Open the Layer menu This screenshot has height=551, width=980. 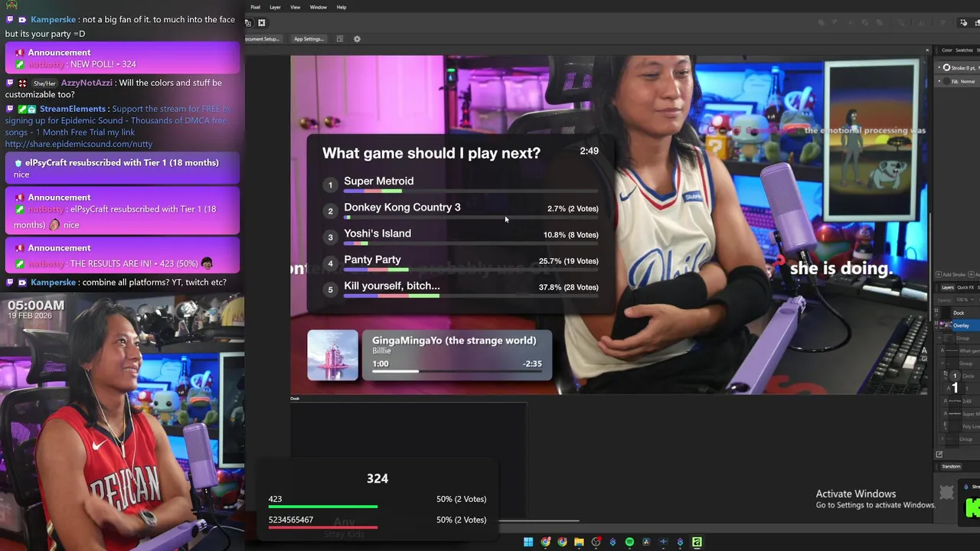pos(275,7)
